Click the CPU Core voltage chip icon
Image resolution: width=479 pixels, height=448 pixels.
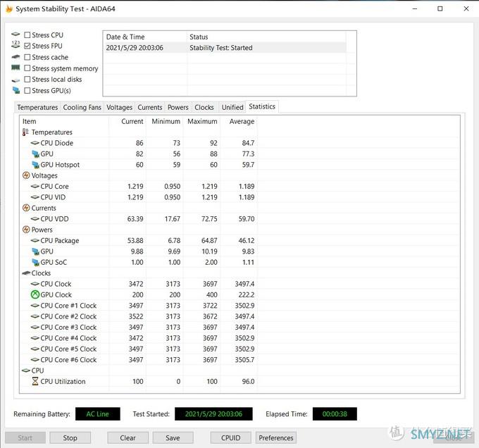[x=35, y=186]
